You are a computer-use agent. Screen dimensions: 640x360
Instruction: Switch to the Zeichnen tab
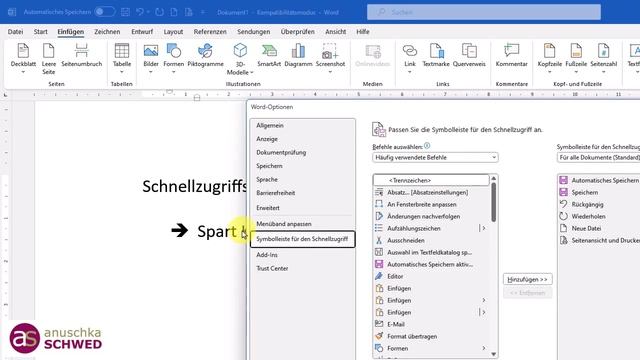click(107, 31)
